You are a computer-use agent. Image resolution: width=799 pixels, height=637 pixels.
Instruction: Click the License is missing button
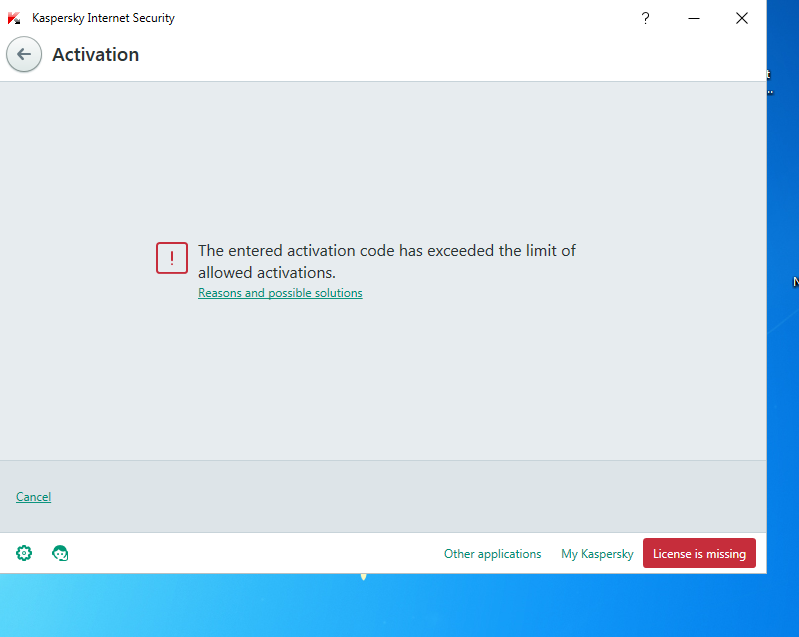[699, 553]
